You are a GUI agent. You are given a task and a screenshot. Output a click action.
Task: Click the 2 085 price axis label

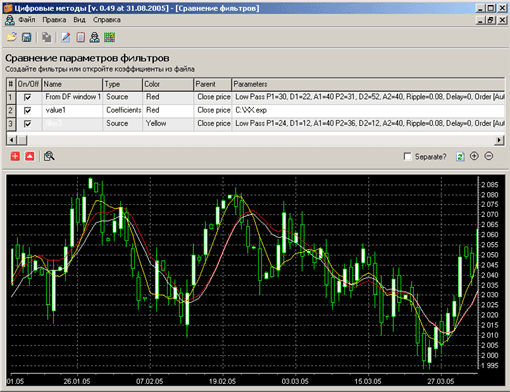pos(490,185)
